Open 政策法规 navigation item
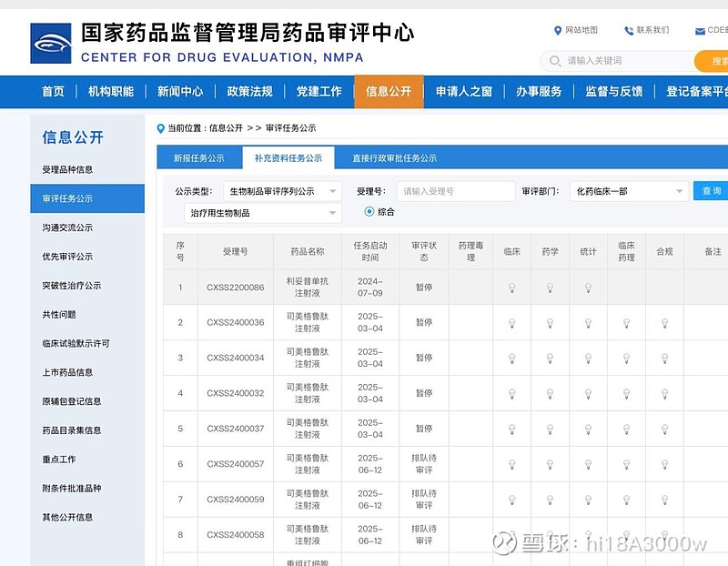Screen dimensions: 728x566 [x=249, y=92]
